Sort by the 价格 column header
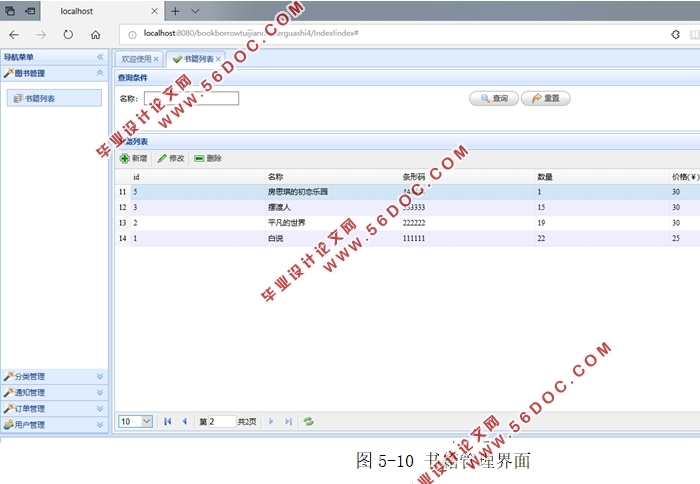Viewport: 700px width, 484px height. pyautogui.click(x=685, y=177)
